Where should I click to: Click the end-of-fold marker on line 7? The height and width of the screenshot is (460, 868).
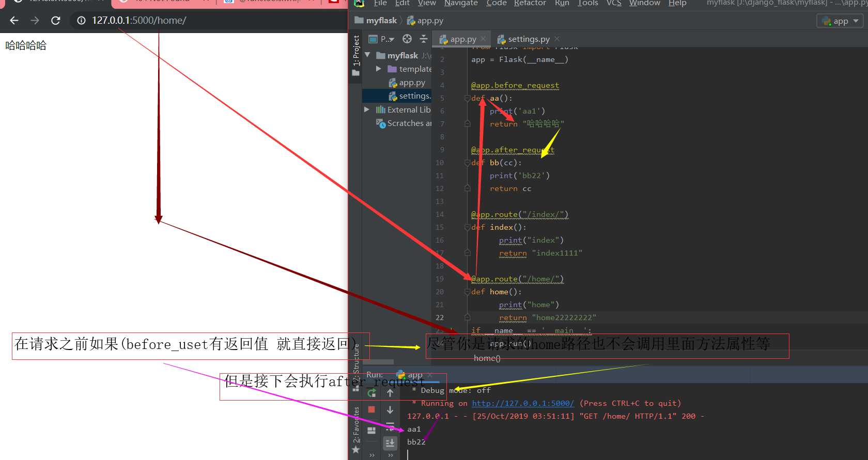click(467, 124)
